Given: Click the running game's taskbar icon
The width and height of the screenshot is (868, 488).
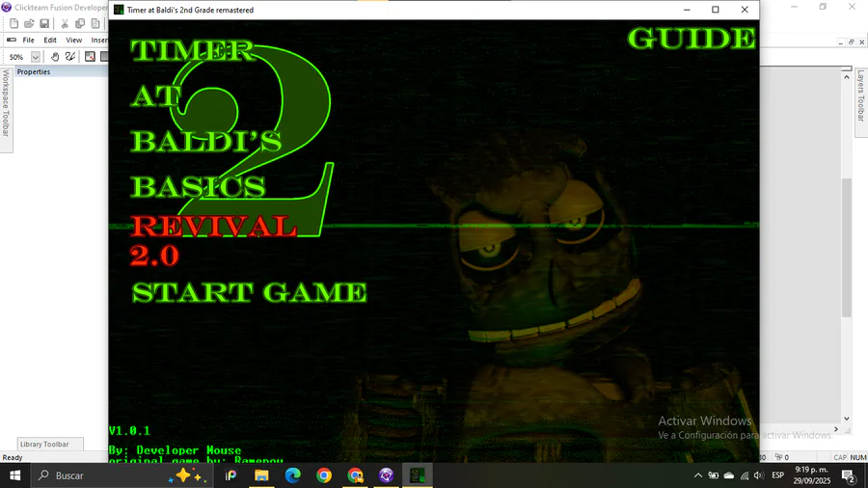Looking at the screenshot, I should (418, 475).
